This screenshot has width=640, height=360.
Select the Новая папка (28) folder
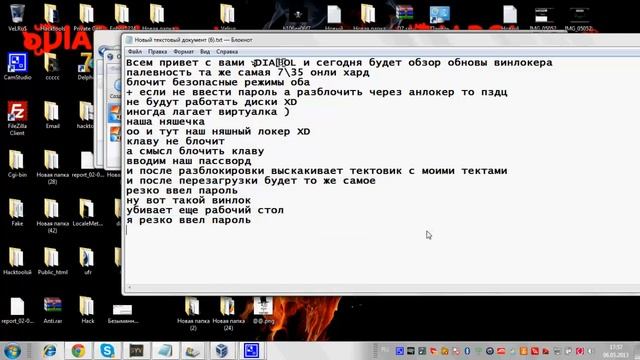tap(52, 167)
